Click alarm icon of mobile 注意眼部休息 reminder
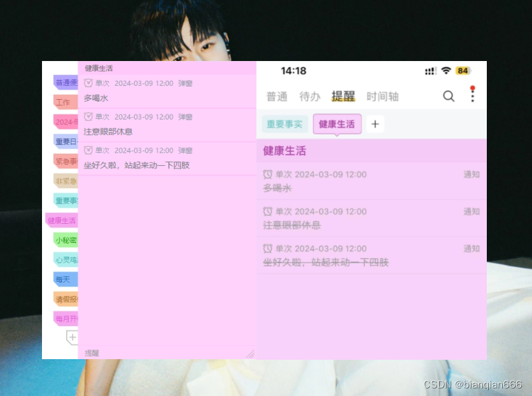532x396 pixels. 267,212
